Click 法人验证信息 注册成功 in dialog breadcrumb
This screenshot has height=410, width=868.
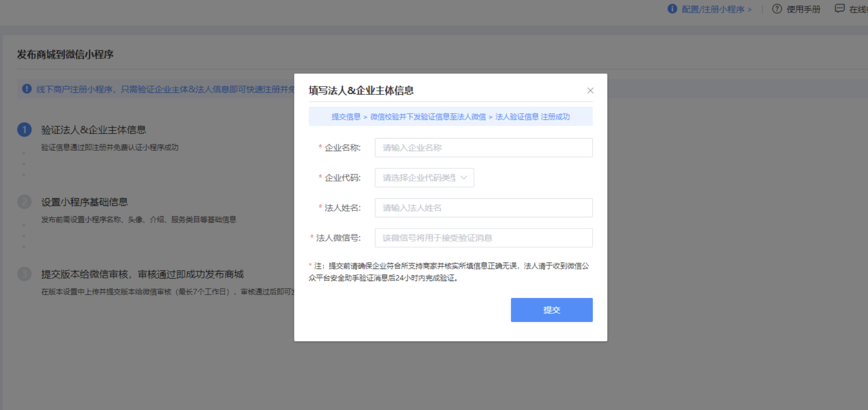[532, 117]
